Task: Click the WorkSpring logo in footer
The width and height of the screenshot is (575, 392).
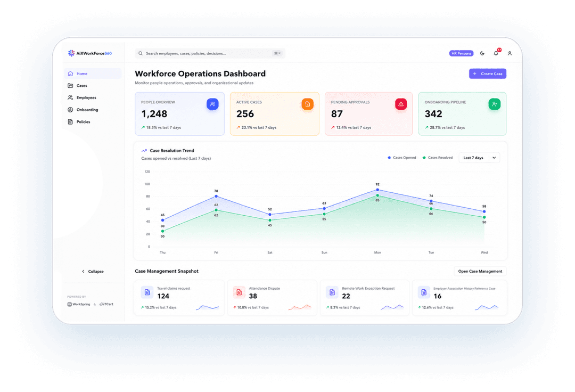Action: (x=78, y=304)
